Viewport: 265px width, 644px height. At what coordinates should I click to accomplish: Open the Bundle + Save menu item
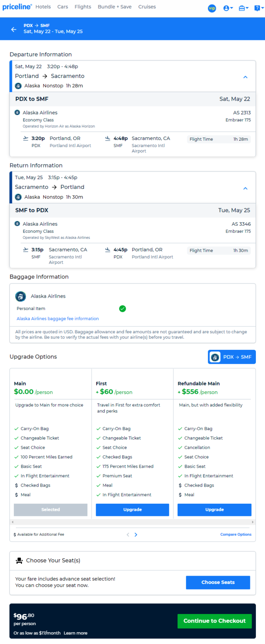115,7
